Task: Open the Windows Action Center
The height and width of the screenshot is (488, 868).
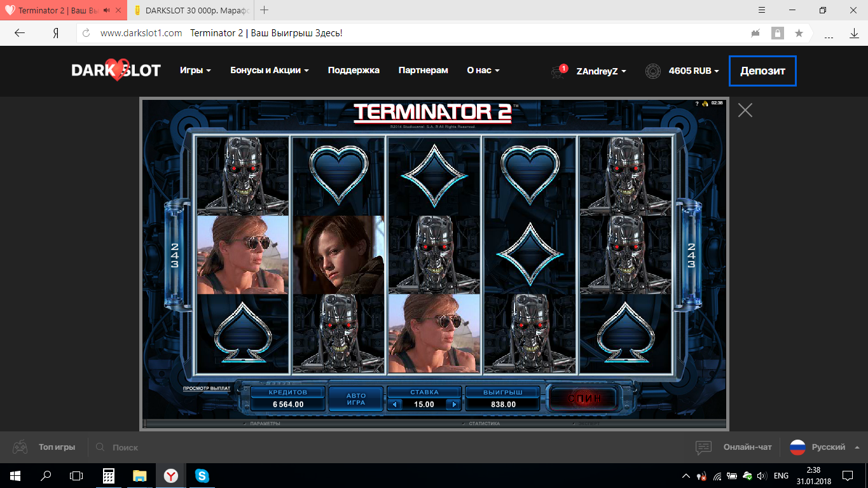Action: [x=848, y=475]
